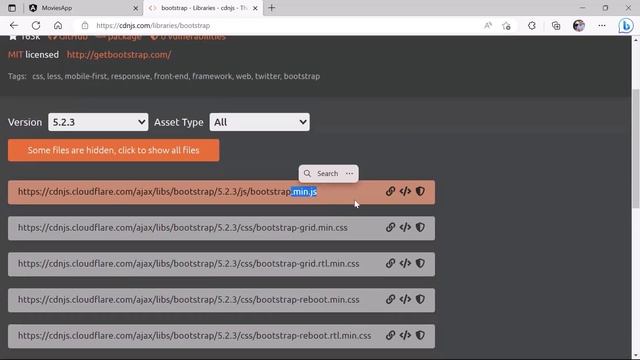Viewport: 640px width, 360px height.
Task: Open the MIT license link
Action: (x=16, y=54)
